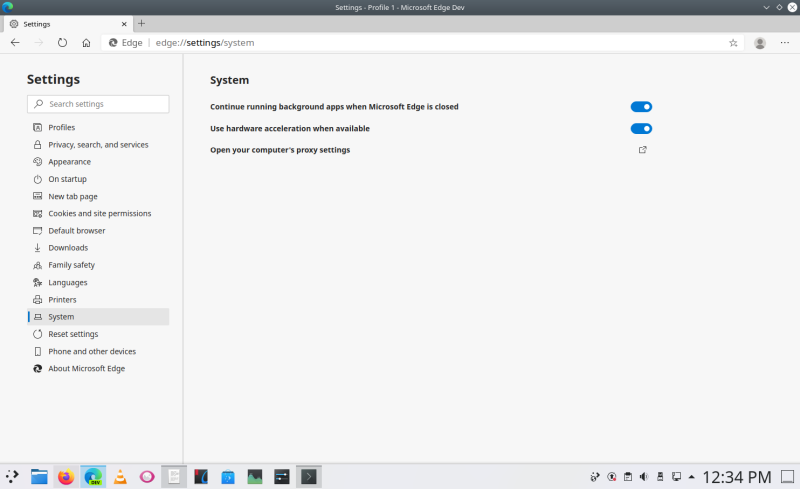Select the System settings item
800x489 pixels.
pyautogui.click(x=98, y=317)
